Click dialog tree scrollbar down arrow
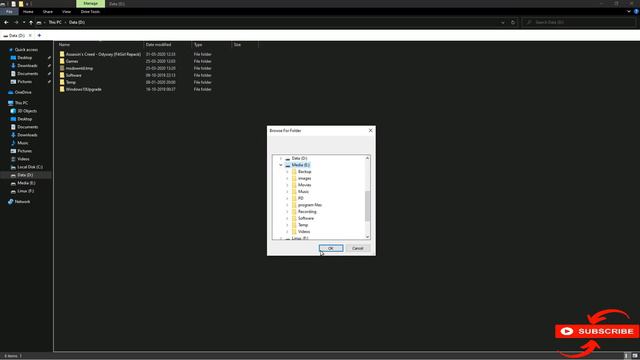 pyautogui.click(x=367, y=237)
